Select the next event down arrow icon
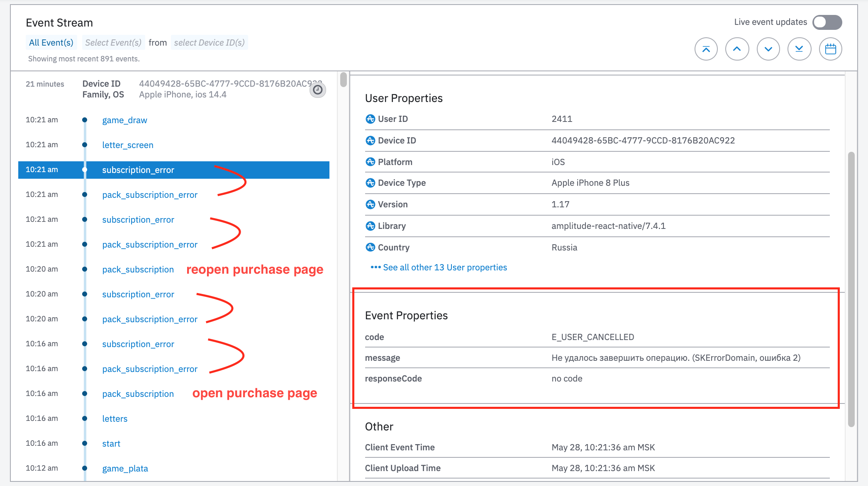The height and width of the screenshot is (486, 868). [768, 49]
